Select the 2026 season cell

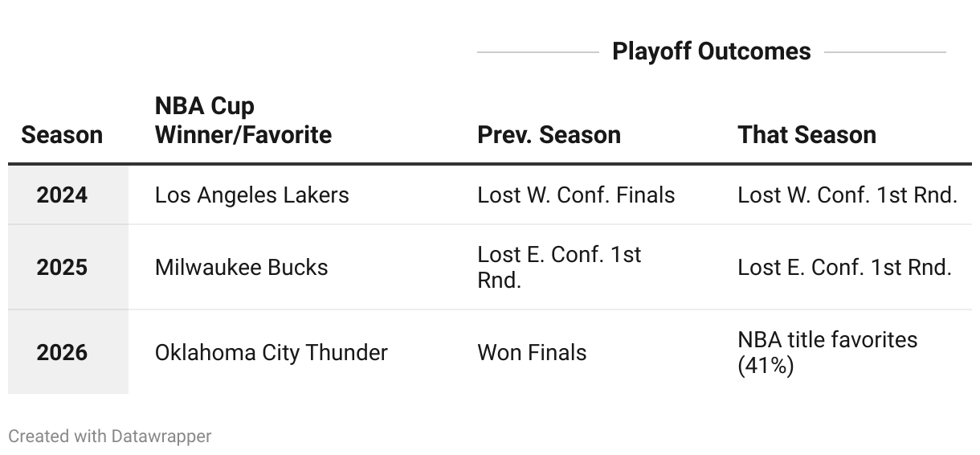point(62,352)
